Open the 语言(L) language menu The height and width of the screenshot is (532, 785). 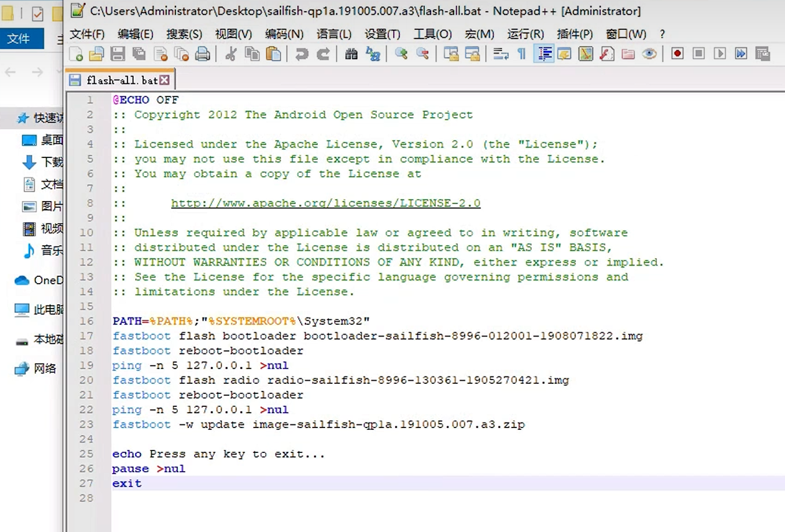[334, 34]
